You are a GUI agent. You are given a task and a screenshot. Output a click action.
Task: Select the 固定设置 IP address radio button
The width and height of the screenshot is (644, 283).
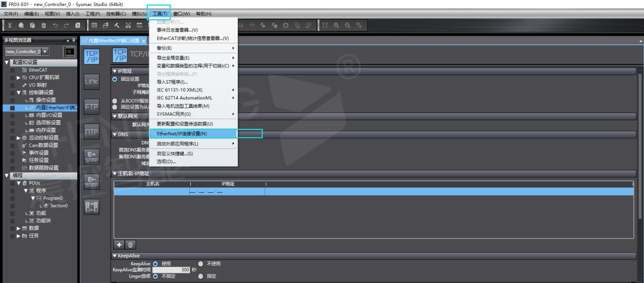[115, 79]
